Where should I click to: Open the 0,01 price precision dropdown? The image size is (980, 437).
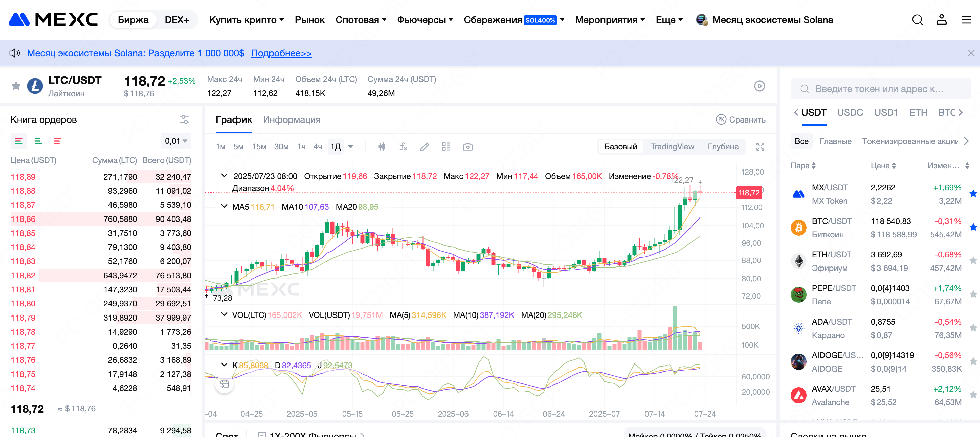pos(176,141)
